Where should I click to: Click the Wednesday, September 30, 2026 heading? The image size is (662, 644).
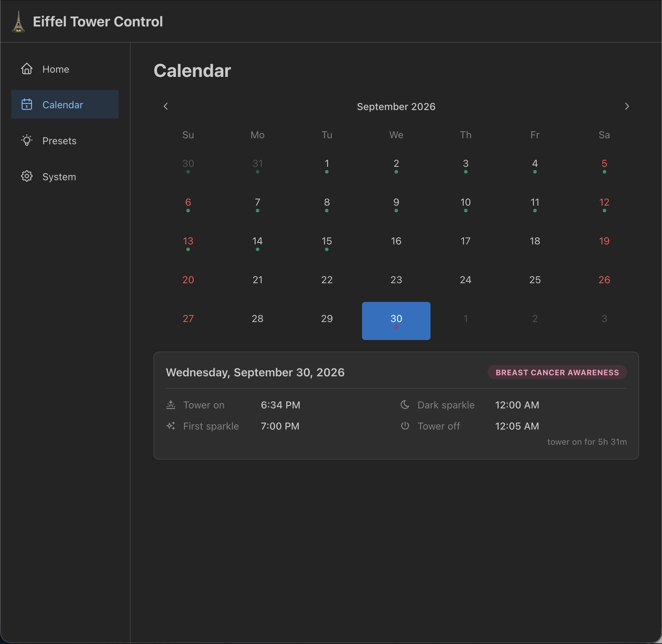(x=255, y=372)
